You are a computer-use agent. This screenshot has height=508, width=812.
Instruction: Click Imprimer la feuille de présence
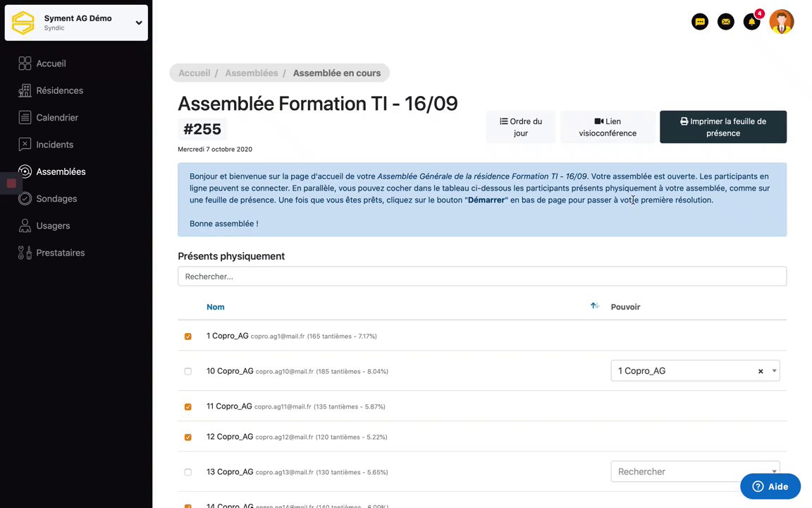(x=722, y=127)
